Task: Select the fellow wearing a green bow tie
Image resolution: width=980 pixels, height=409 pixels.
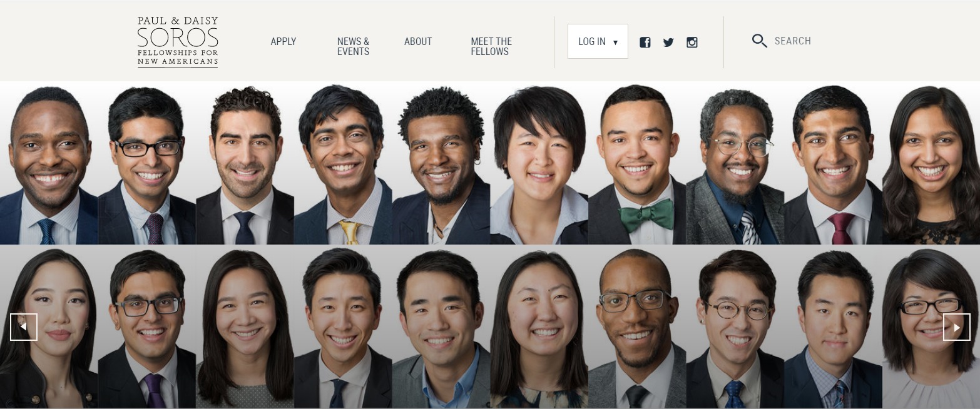Action: (x=636, y=163)
